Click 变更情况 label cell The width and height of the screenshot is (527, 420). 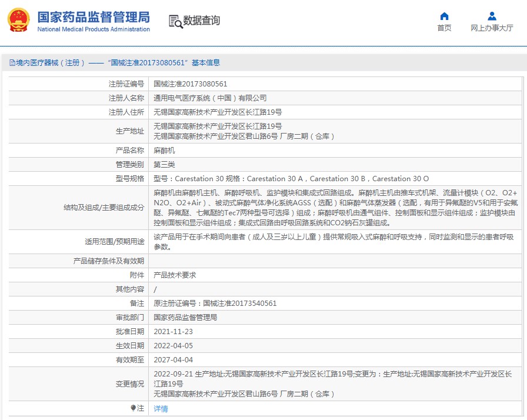click(x=78, y=384)
